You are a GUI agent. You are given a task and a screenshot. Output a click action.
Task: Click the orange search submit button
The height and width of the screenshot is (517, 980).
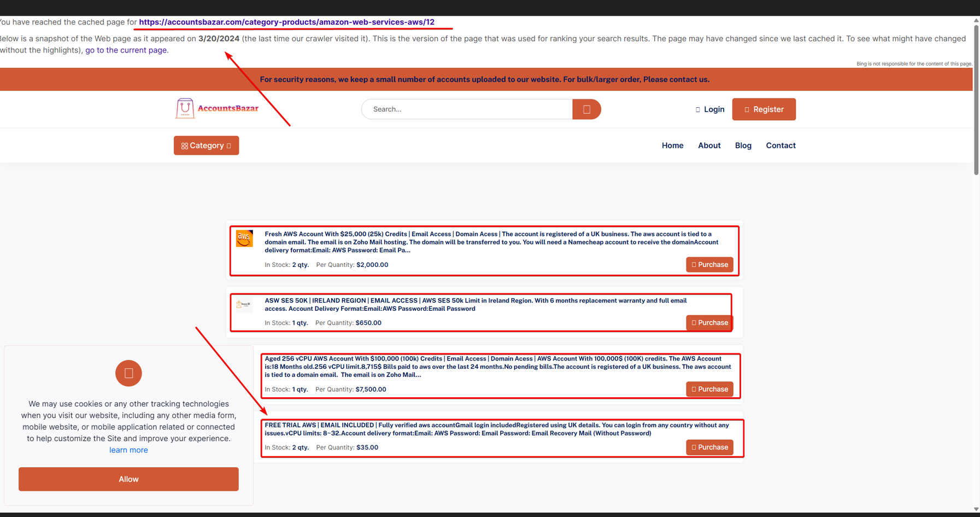586,109
